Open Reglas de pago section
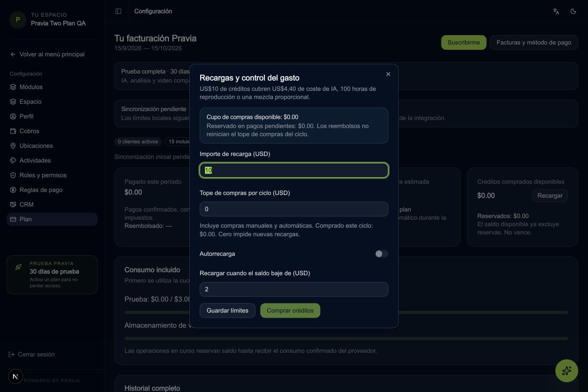Screen dimensions: 588x392 pyautogui.click(x=52, y=190)
